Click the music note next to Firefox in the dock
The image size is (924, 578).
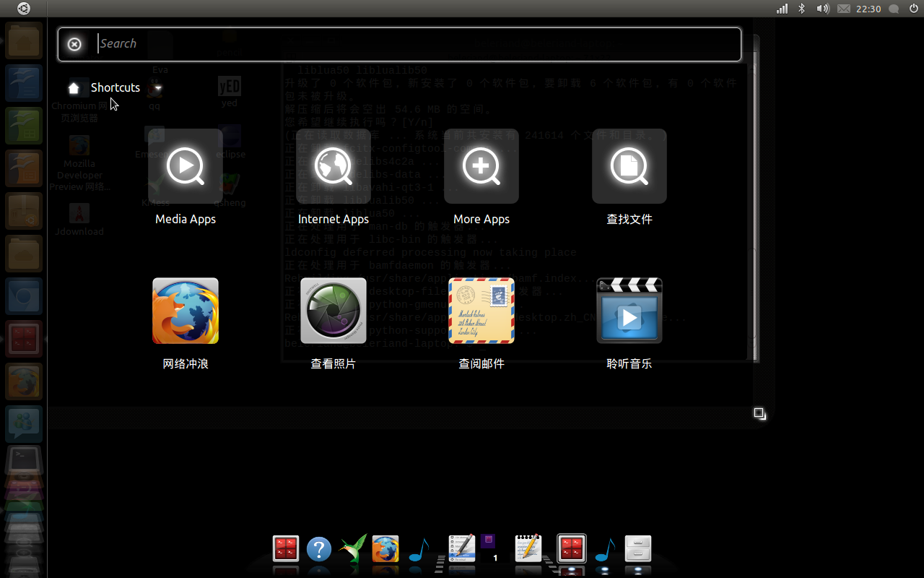[x=419, y=550]
